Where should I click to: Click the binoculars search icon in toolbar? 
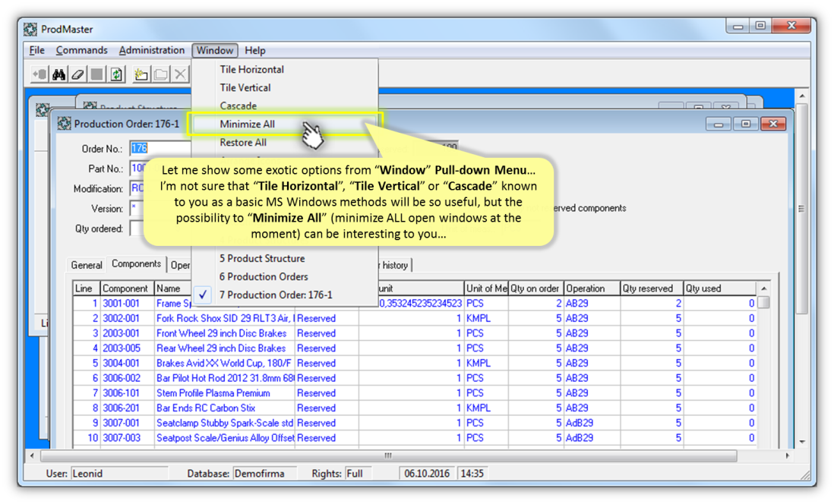click(58, 74)
